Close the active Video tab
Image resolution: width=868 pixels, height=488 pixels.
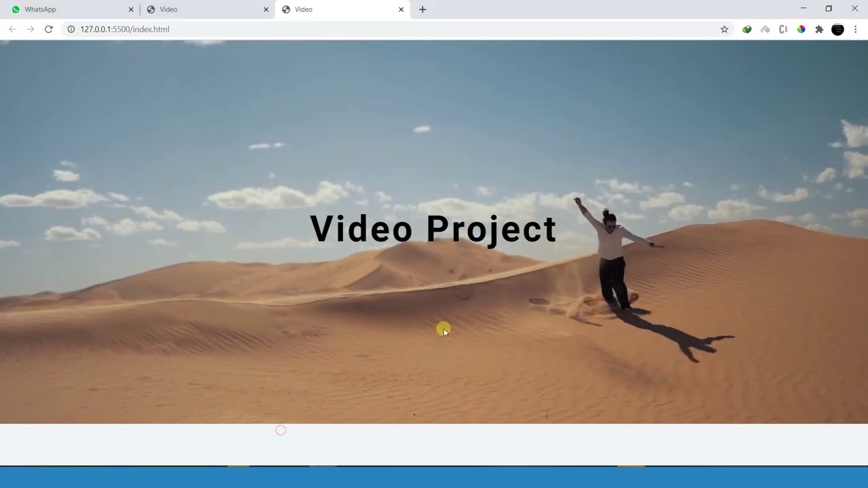tap(401, 9)
